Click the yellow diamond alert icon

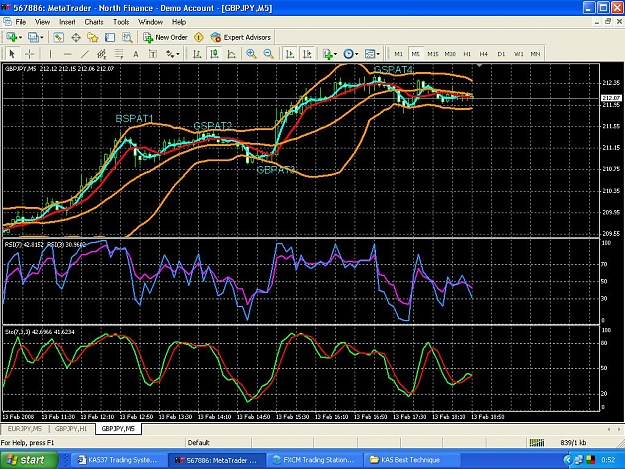[199, 37]
